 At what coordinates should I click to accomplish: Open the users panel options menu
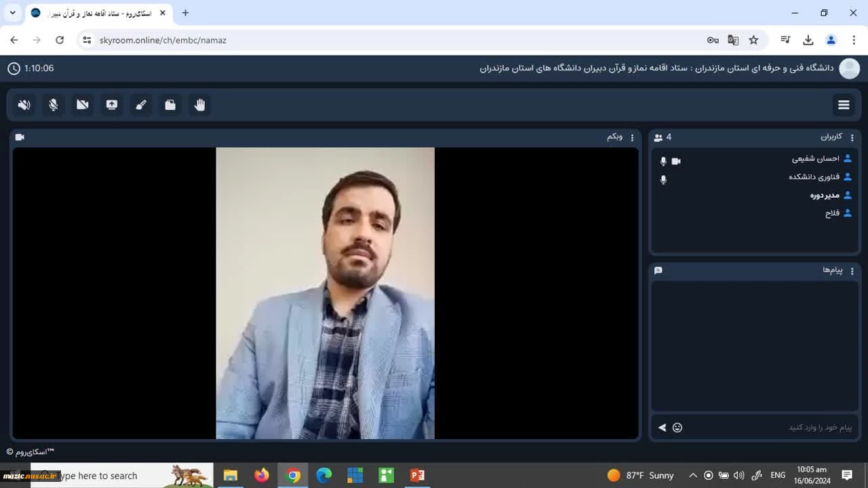tap(852, 138)
